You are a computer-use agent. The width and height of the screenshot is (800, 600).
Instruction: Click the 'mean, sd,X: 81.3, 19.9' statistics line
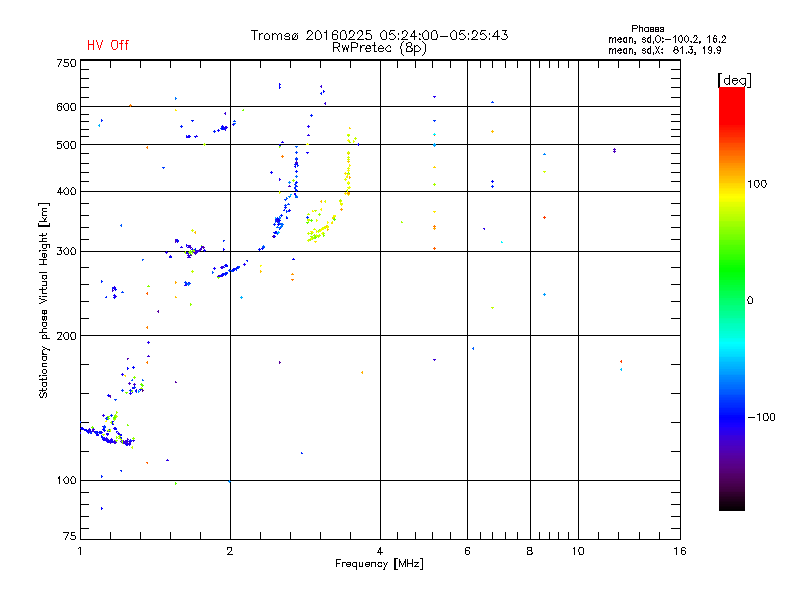pos(664,51)
